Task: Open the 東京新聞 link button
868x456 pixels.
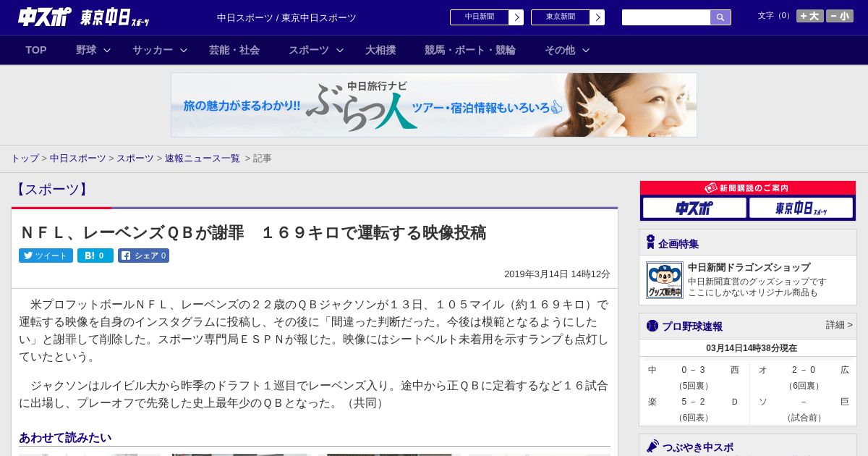Action: click(x=561, y=17)
